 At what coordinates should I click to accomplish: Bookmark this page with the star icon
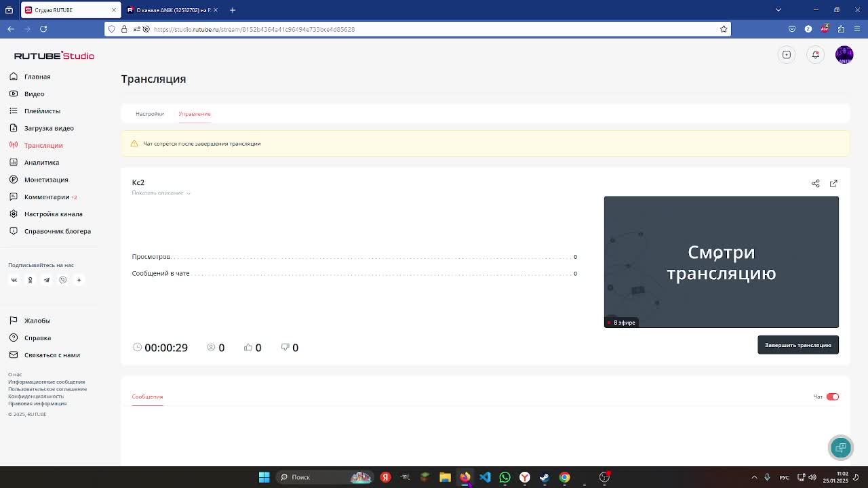coord(724,29)
